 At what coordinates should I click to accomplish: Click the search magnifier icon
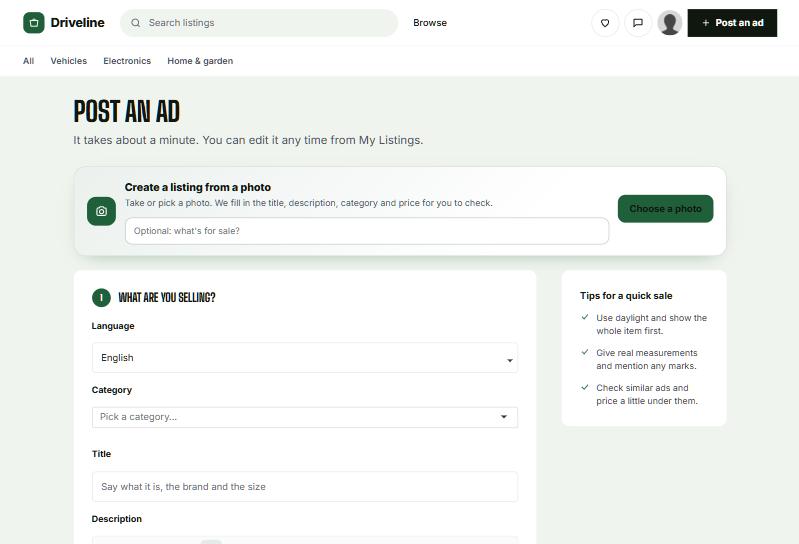click(136, 23)
